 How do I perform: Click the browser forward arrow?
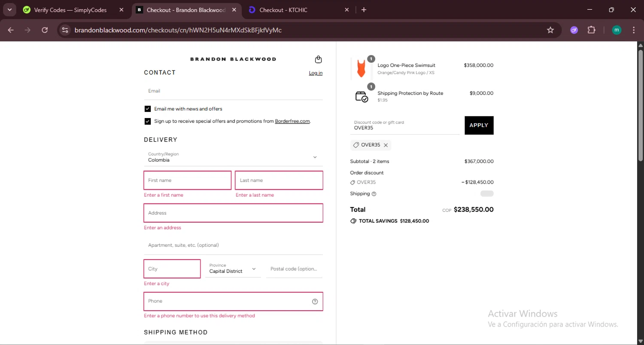tap(27, 30)
